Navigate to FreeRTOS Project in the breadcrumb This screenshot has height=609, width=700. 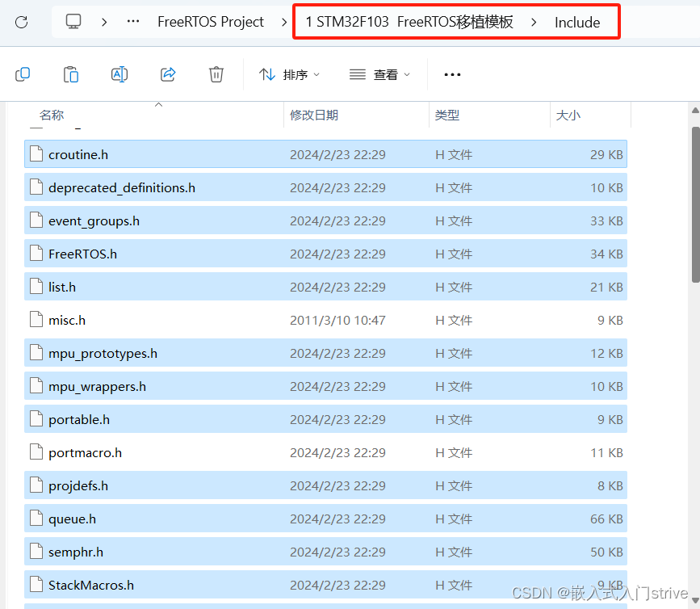click(x=211, y=22)
